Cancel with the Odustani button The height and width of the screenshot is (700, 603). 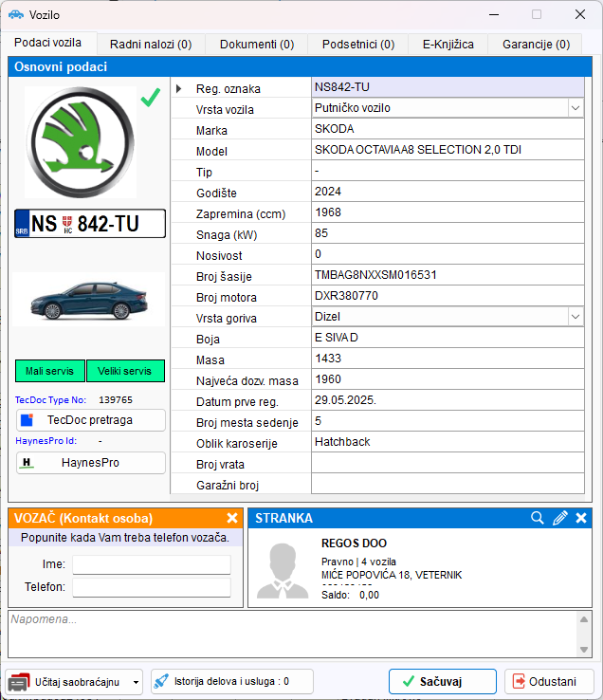[x=549, y=682]
